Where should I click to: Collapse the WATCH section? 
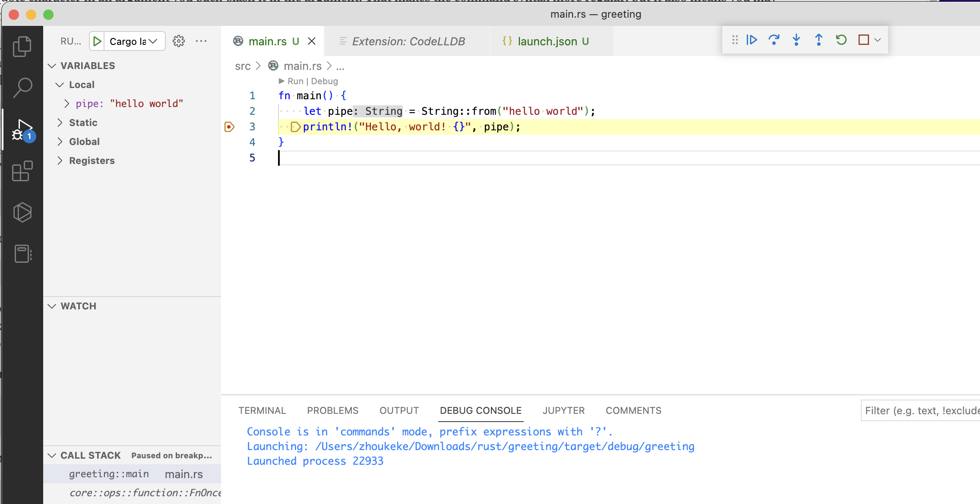(x=52, y=306)
